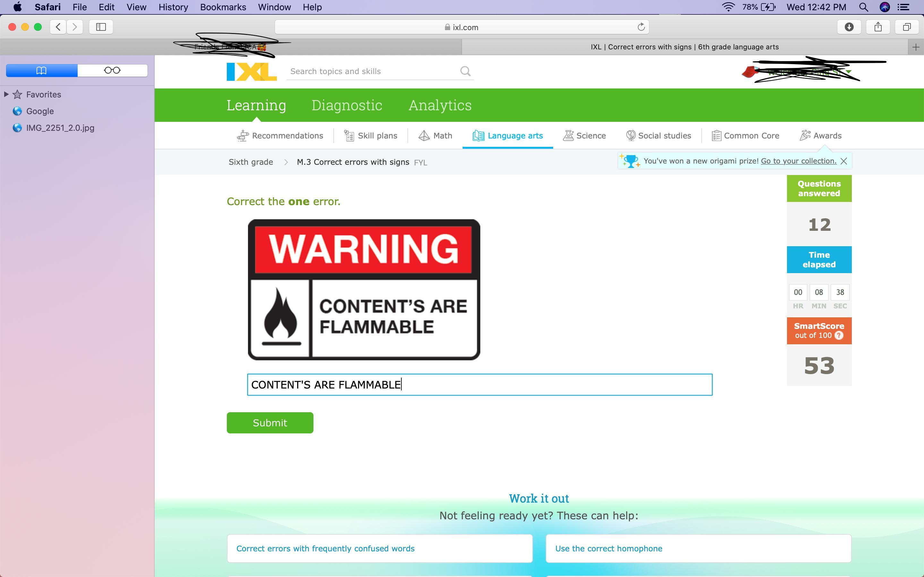Click SmartScore help question icon
The image size is (924, 577).
click(839, 335)
